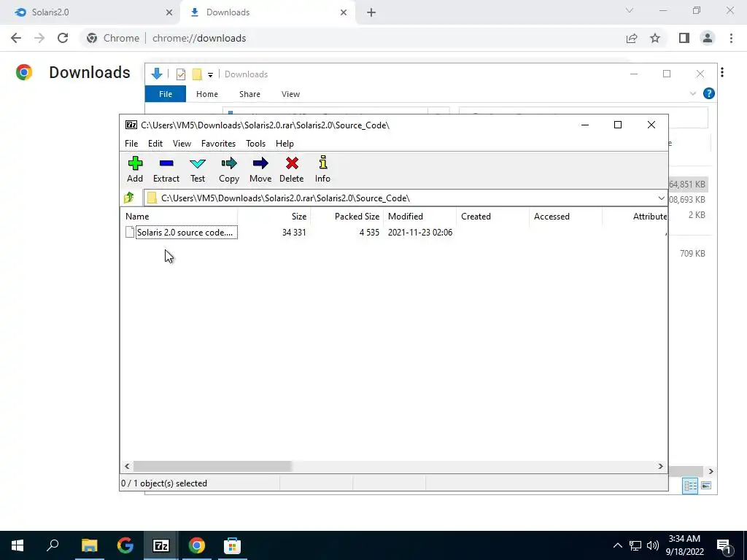Image resolution: width=747 pixels, height=560 pixels.
Task: Toggle the Chrome side panel
Action: 684,38
